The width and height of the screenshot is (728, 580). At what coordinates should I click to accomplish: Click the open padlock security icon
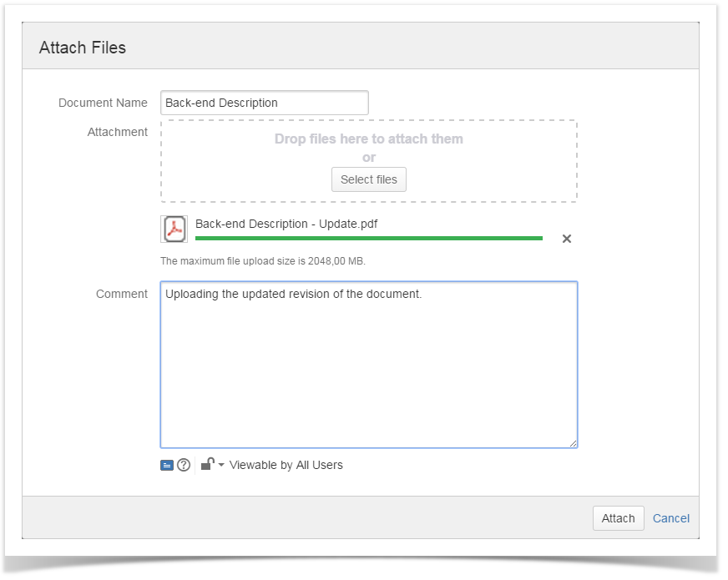[207, 464]
